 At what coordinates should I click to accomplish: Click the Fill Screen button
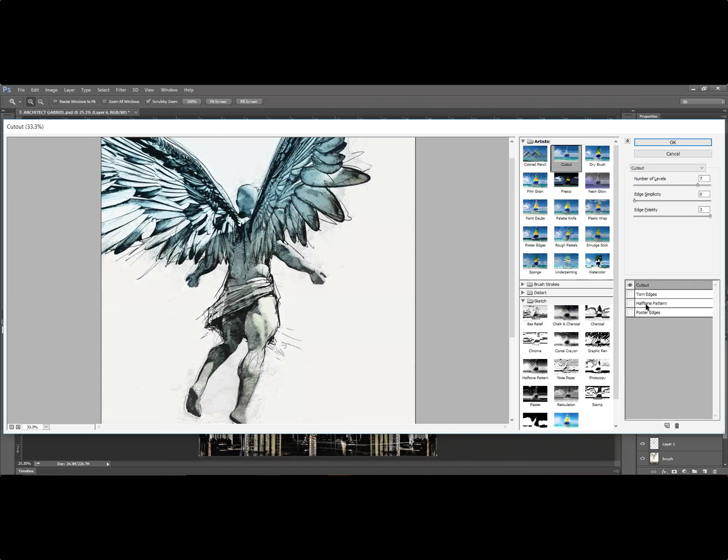point(249,101)
